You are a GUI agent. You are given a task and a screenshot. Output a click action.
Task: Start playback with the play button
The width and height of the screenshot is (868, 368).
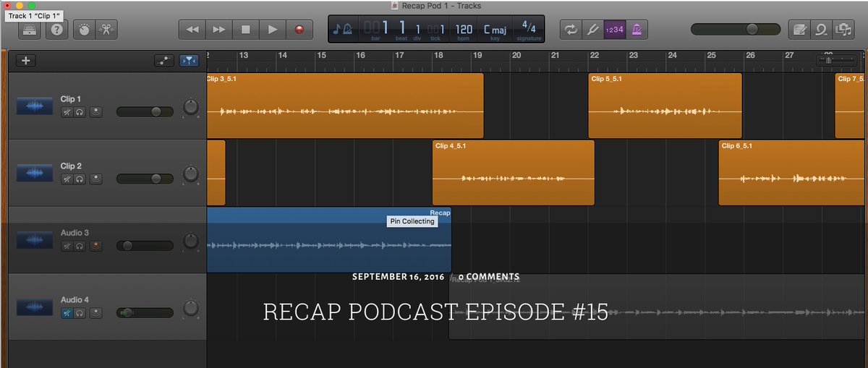click(272, 30)
